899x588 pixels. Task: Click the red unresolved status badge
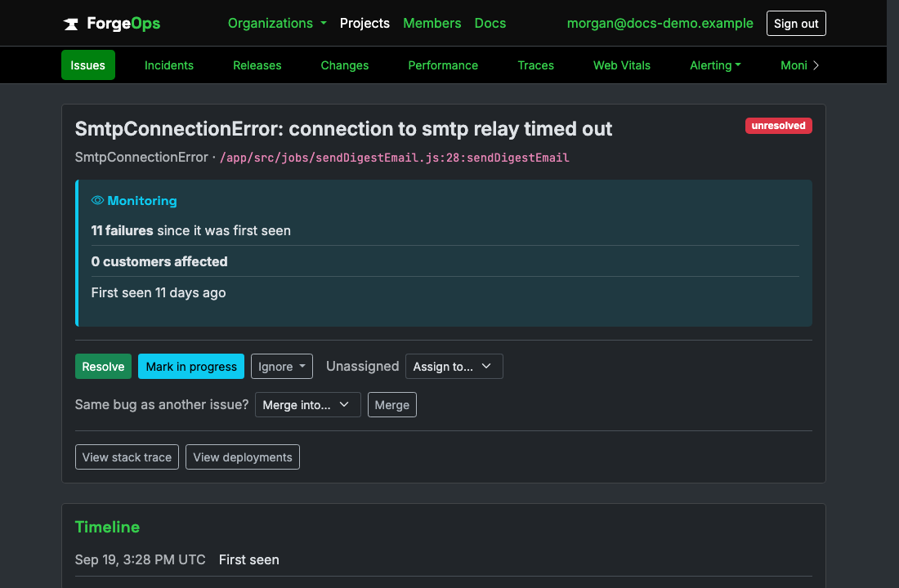778,126
